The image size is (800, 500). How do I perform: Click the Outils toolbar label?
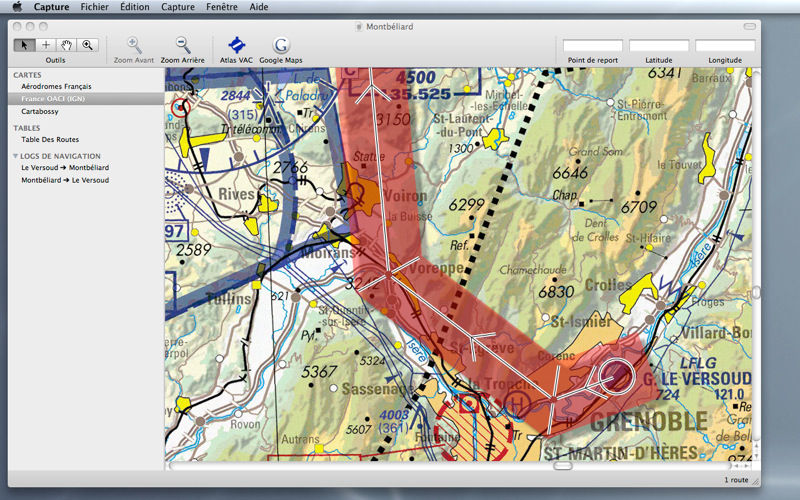pyautogui.click(x=55, y=60)
